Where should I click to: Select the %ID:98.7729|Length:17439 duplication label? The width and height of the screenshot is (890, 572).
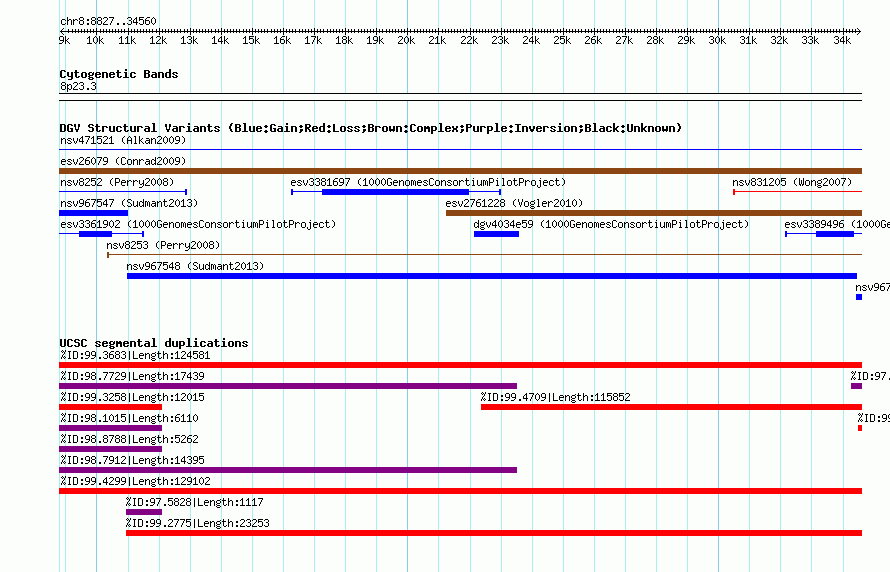pos(132,376)
